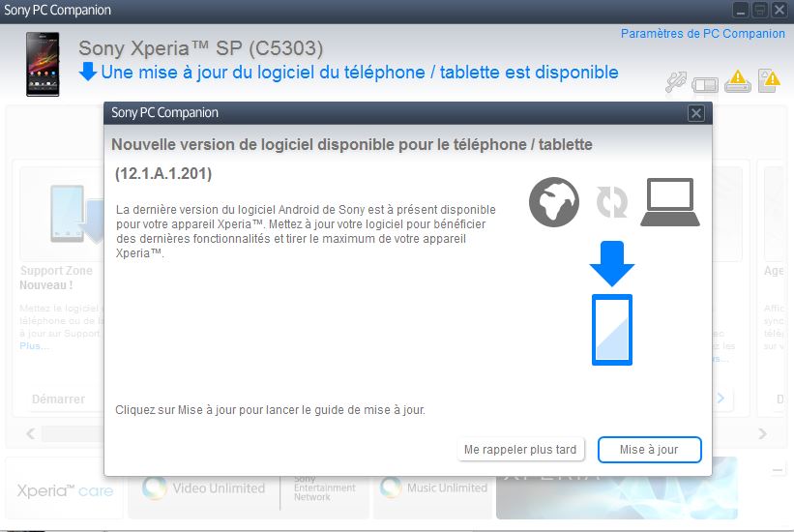The image size is (794, 532).
Task: Click the phone battery level icon
Action: pos(705,83)
